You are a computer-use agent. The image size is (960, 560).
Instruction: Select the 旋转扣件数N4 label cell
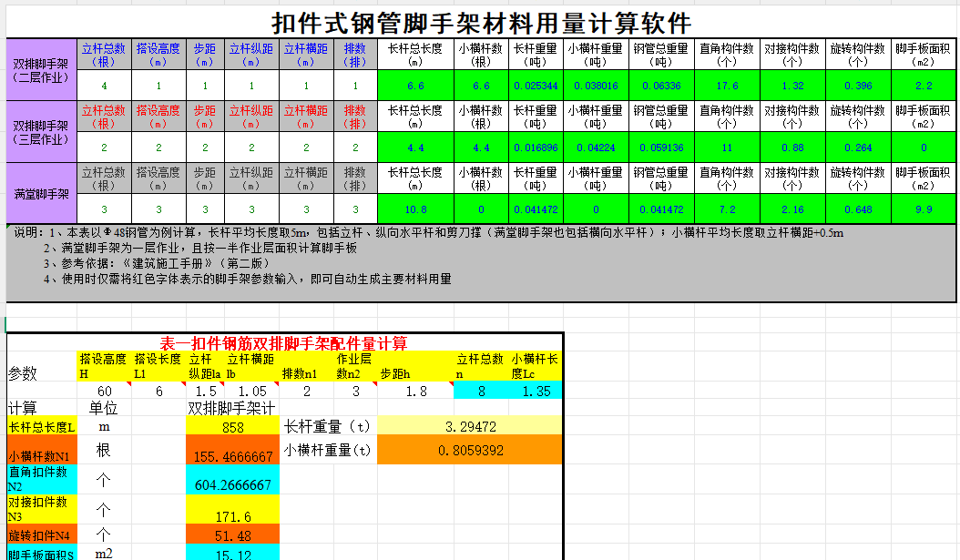tap(42, 534)
